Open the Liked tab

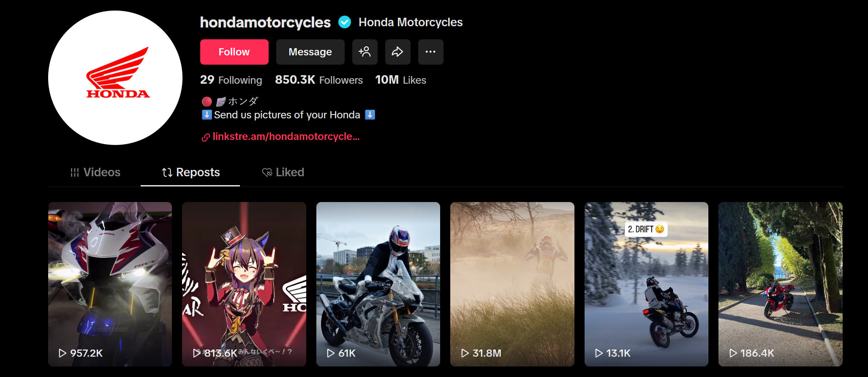(x=283, y=172)
